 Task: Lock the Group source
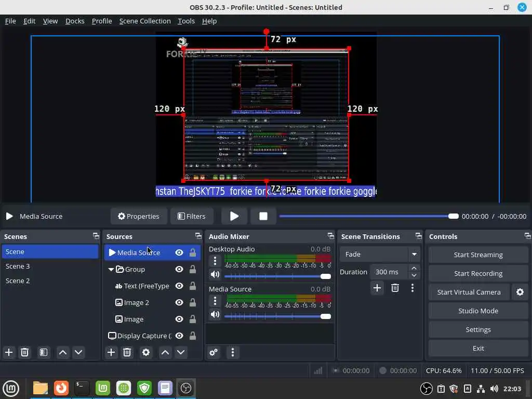pyautogui.click(x=192, y=270)
